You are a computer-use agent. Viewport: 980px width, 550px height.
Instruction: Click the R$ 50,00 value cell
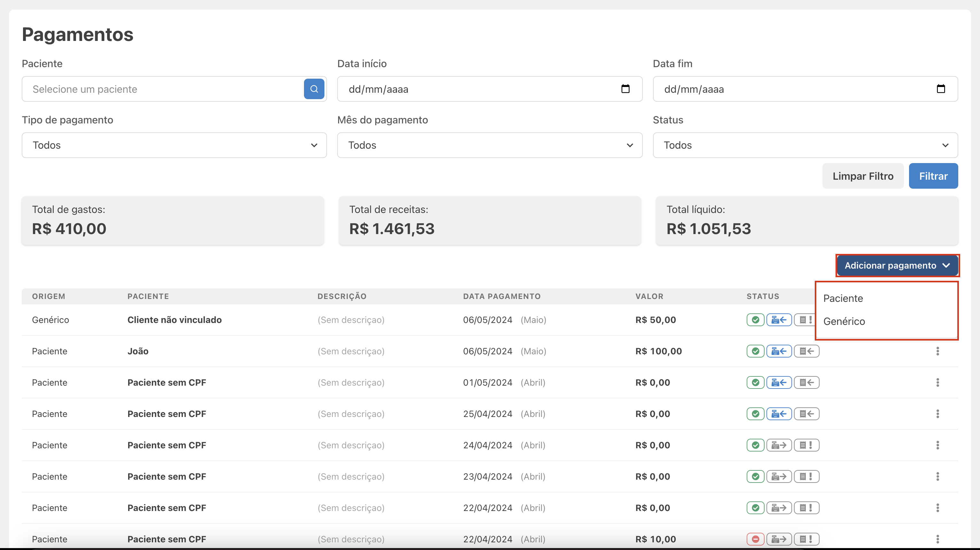tap(656, 320)
